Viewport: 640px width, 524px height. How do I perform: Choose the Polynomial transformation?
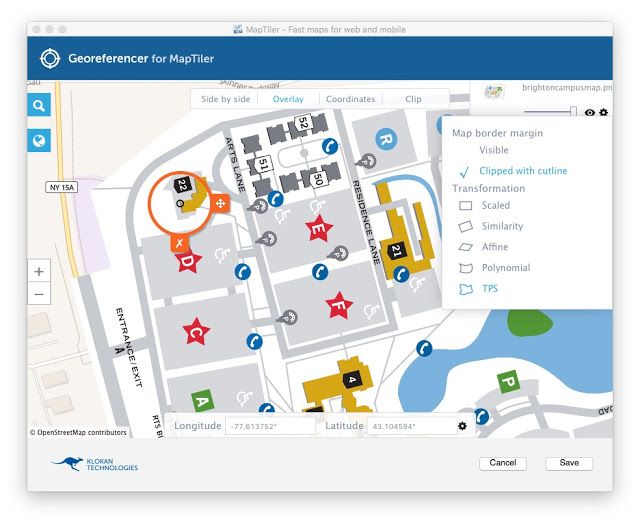(x=505, y=268)
